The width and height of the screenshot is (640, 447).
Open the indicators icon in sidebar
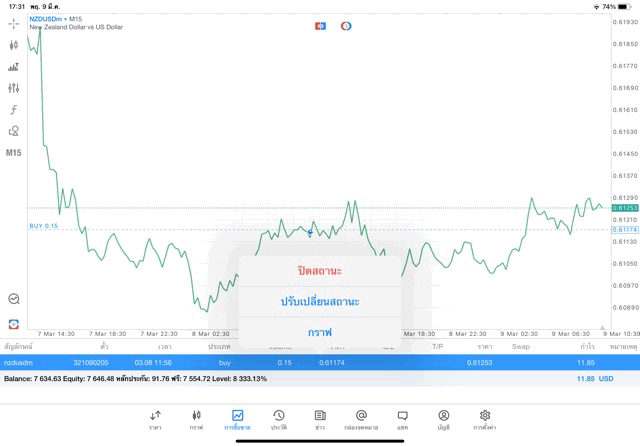click(x=13, y=67)
